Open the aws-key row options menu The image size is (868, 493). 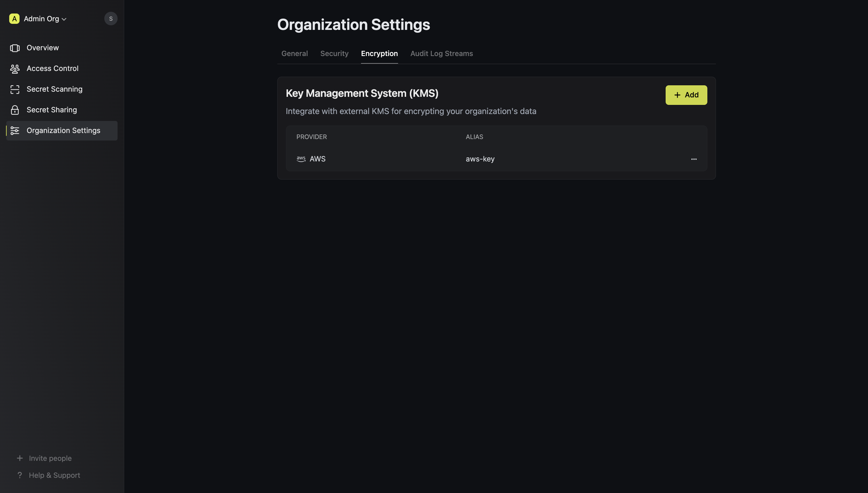(x=694, y=159)
